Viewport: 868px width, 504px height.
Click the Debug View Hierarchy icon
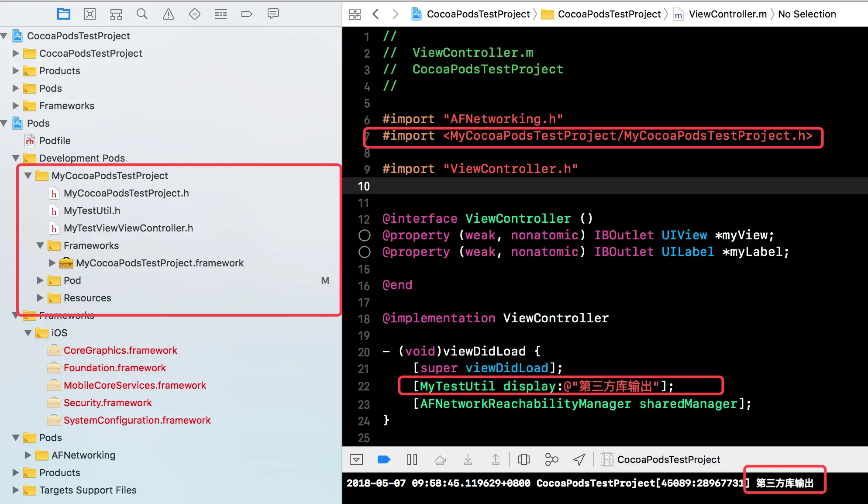[x=524, y=459]
